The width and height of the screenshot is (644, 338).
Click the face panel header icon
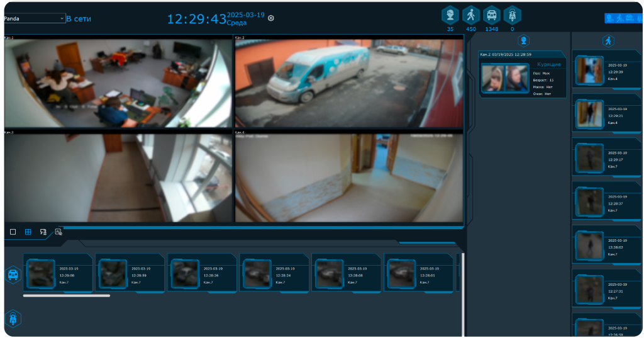tap(523, 41)
